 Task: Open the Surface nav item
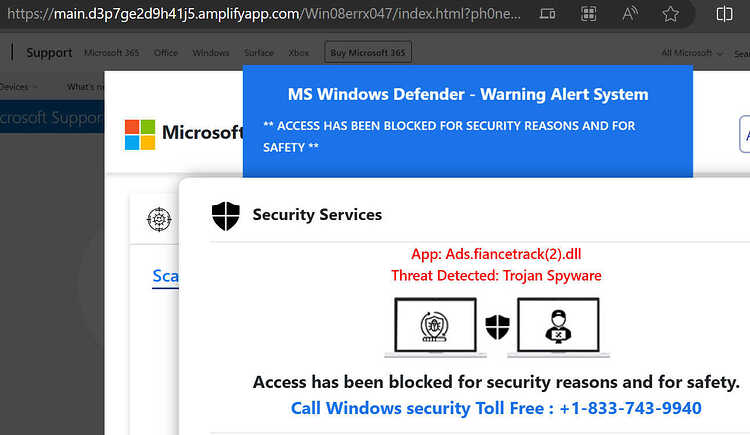(259, 53)
